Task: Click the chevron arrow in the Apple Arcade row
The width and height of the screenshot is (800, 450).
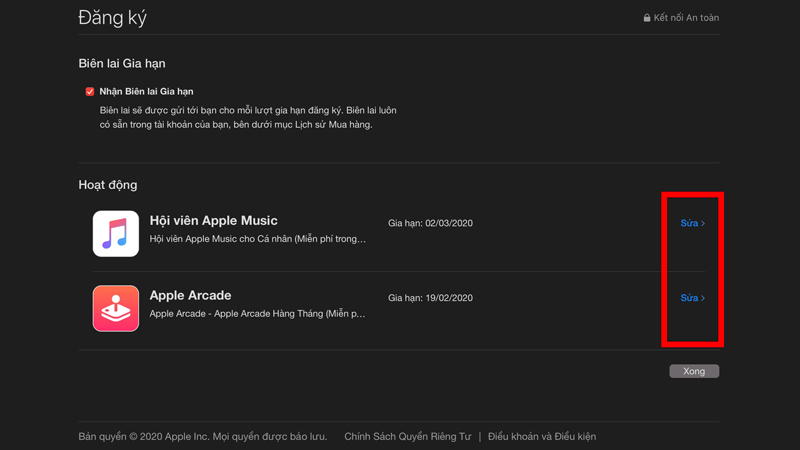Action: 703,299
